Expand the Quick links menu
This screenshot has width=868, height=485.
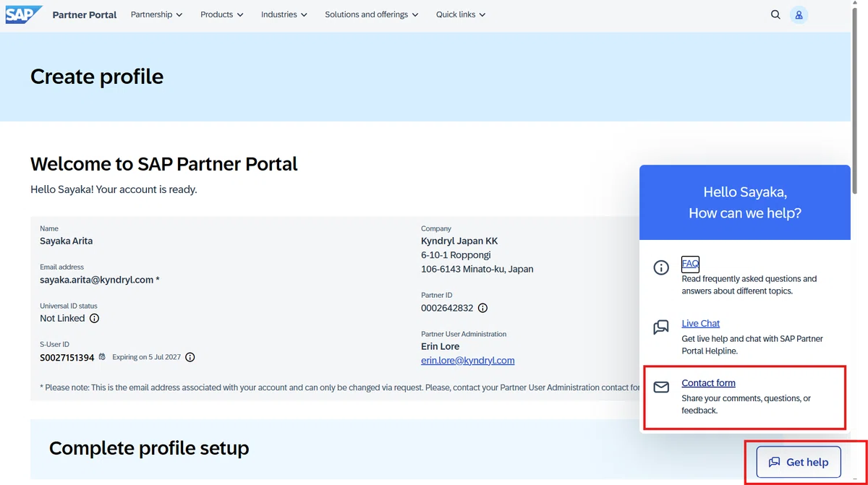click(x=461, y=14)
